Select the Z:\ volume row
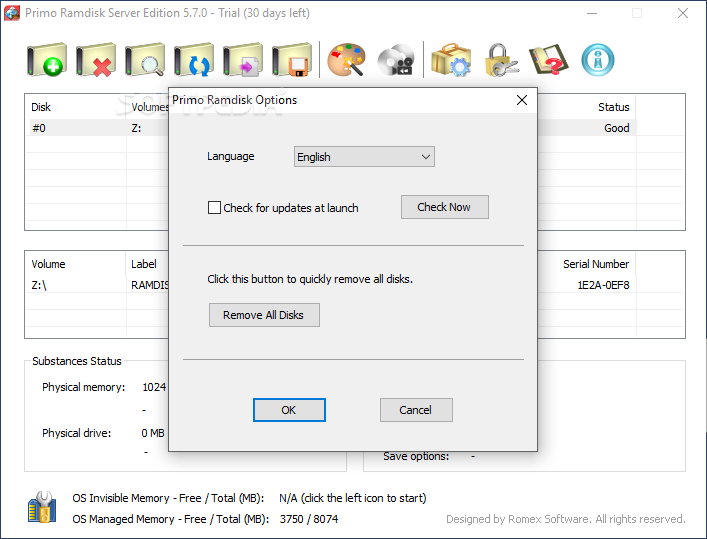 coord(39,285)
